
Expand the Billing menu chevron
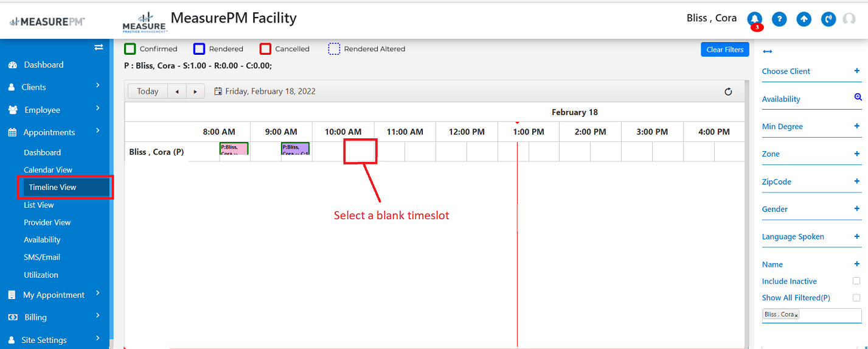pos(98,316)
